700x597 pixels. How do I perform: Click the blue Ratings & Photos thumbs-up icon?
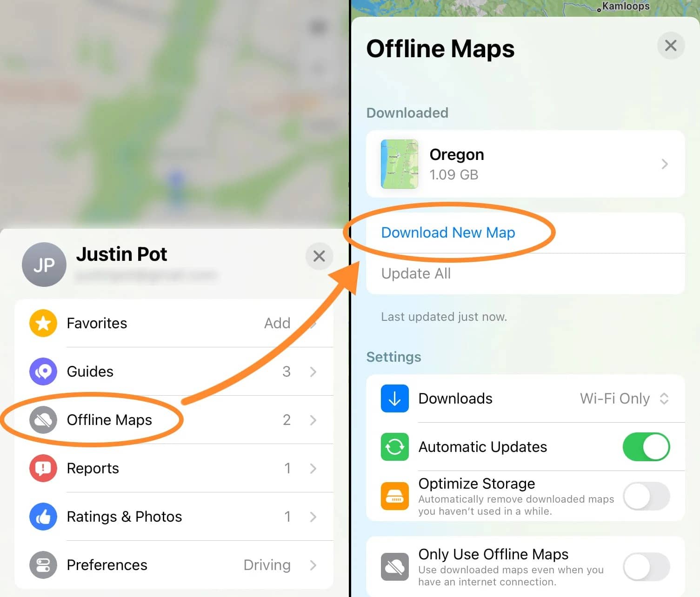point(43,517)
